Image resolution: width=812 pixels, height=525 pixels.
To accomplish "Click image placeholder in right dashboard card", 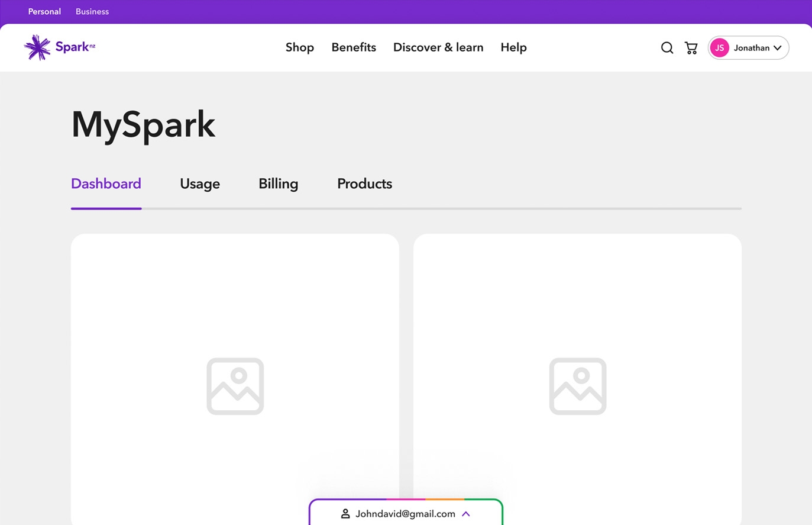I will (578, 386).
